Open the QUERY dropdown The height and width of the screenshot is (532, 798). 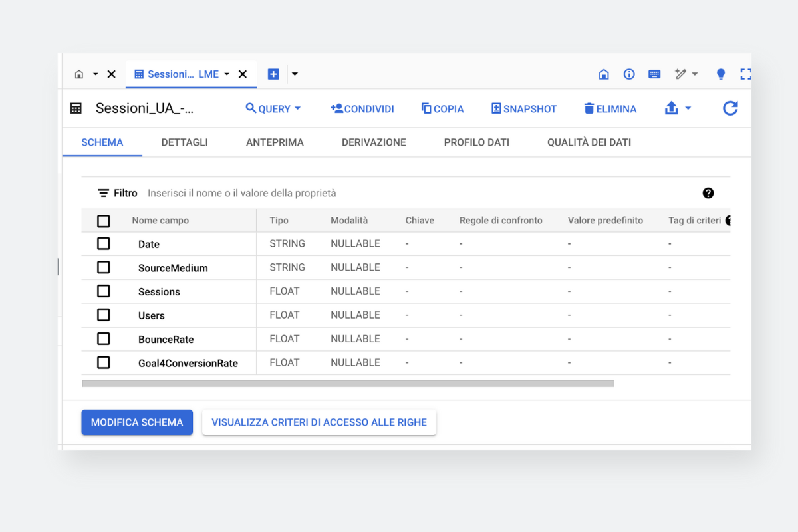[273, 108]
